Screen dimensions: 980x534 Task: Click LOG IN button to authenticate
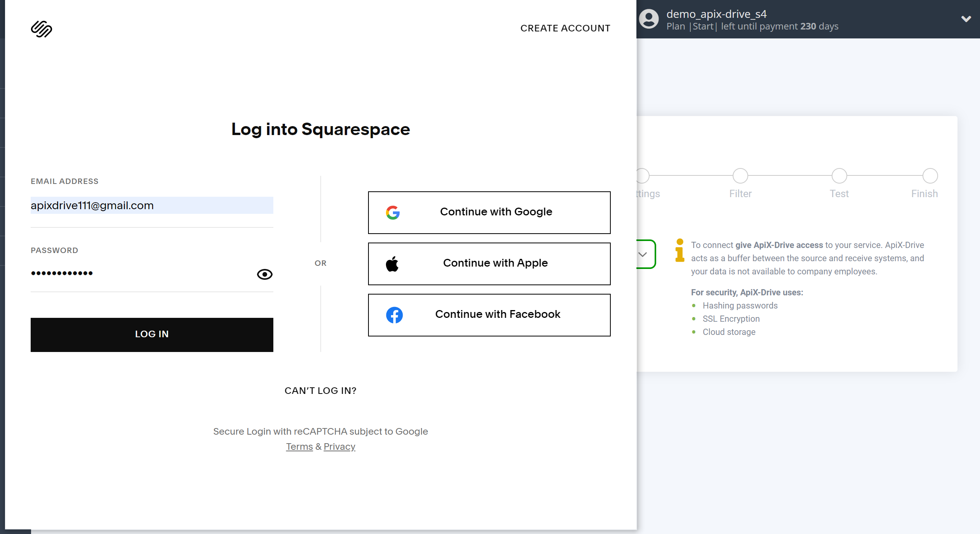coord(151,334)
